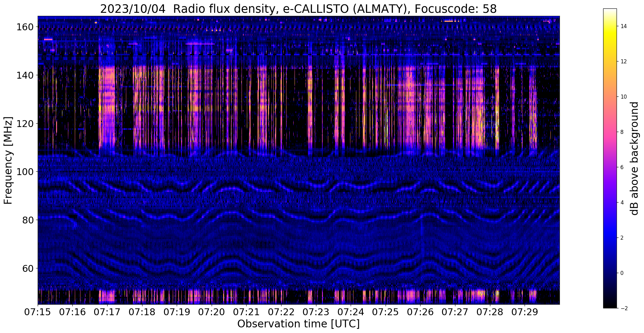Viewport: 644px width, 333px height.
Task: Click the colorbar tick value 4
Action: pyautogui.click(x=622, y=203)
